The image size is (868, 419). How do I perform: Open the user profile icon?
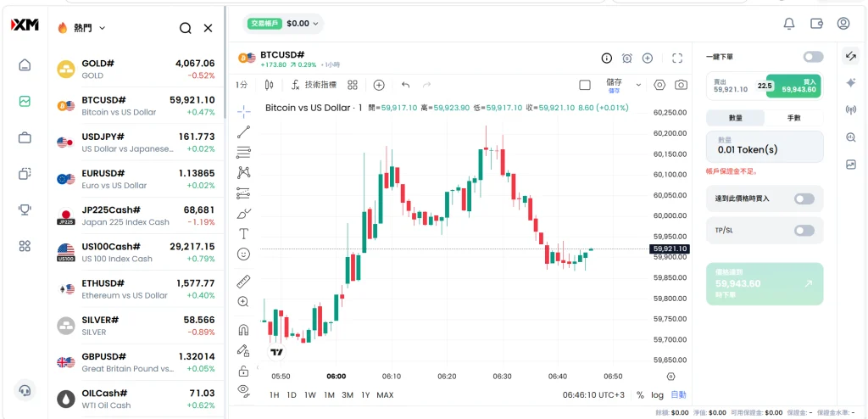point(843,23)
